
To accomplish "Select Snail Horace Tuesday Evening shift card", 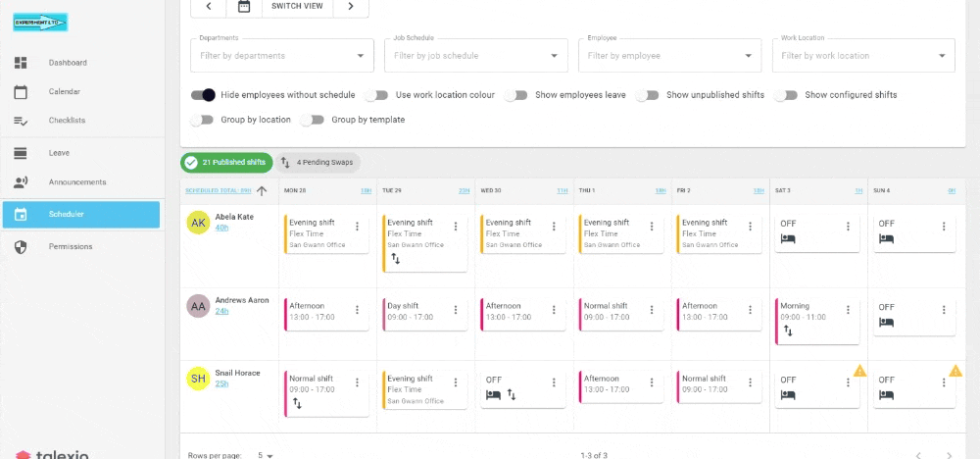I will click(x=425, y=389).
